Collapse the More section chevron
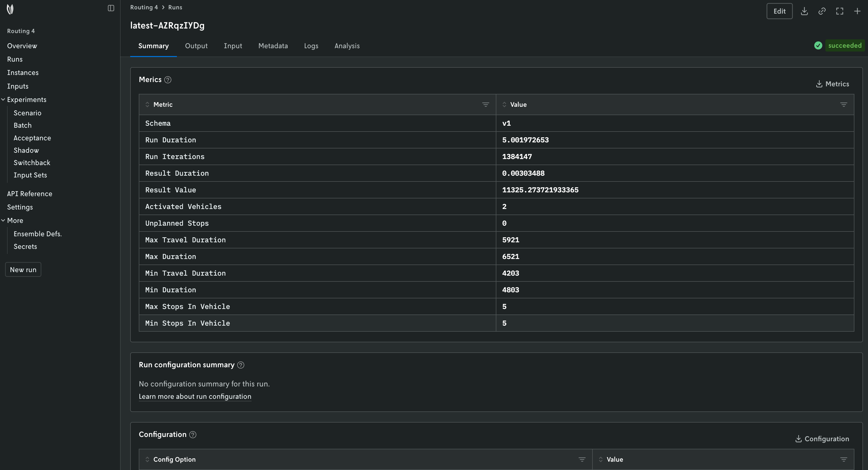 pyautogui.click(x=3, y=221)
